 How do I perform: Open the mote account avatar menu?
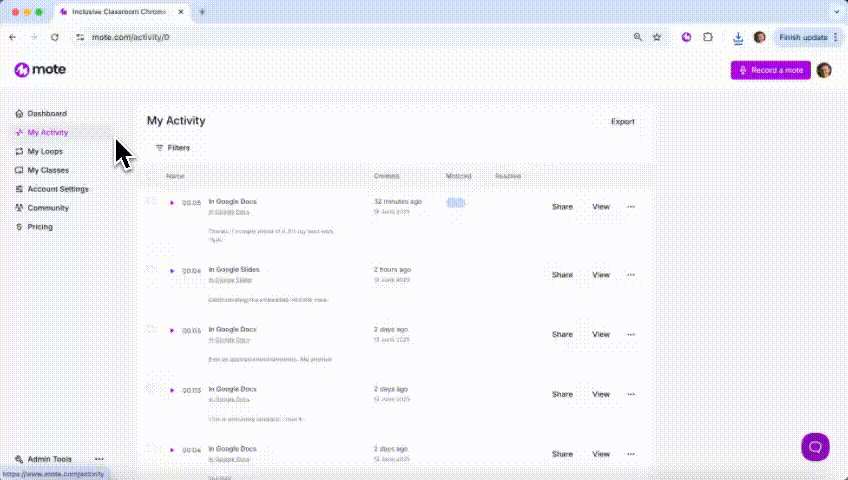coord(824,70)
